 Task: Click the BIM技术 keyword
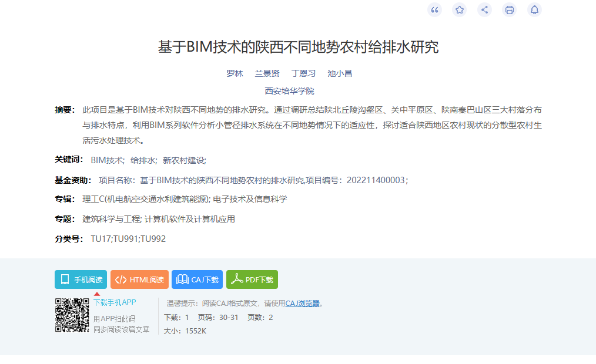[x=106, y=160]
